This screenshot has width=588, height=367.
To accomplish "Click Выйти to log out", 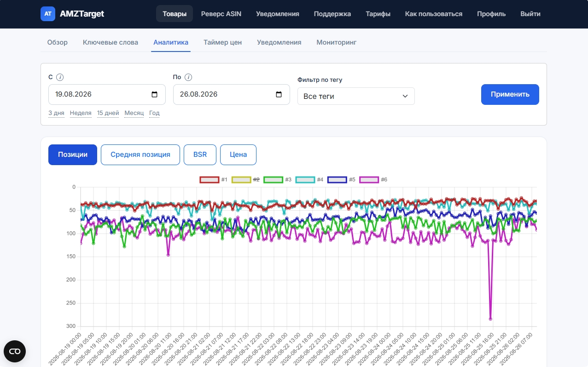I will coord(530,14).
